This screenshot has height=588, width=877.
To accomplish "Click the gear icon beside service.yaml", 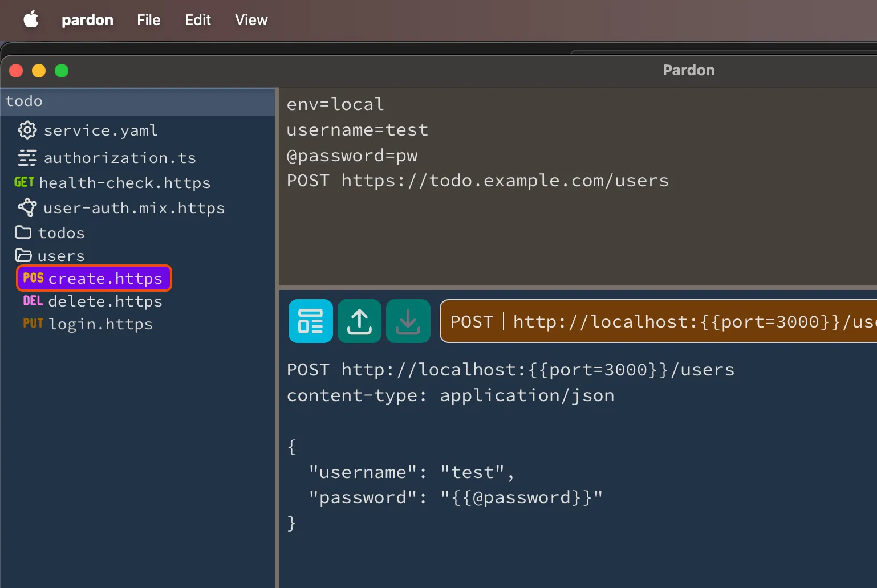I will [27, 130].
